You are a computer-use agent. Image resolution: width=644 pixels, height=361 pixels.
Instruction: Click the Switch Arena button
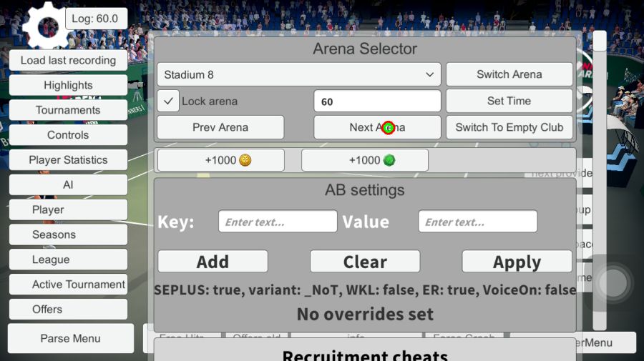click(x=509, y=74)
